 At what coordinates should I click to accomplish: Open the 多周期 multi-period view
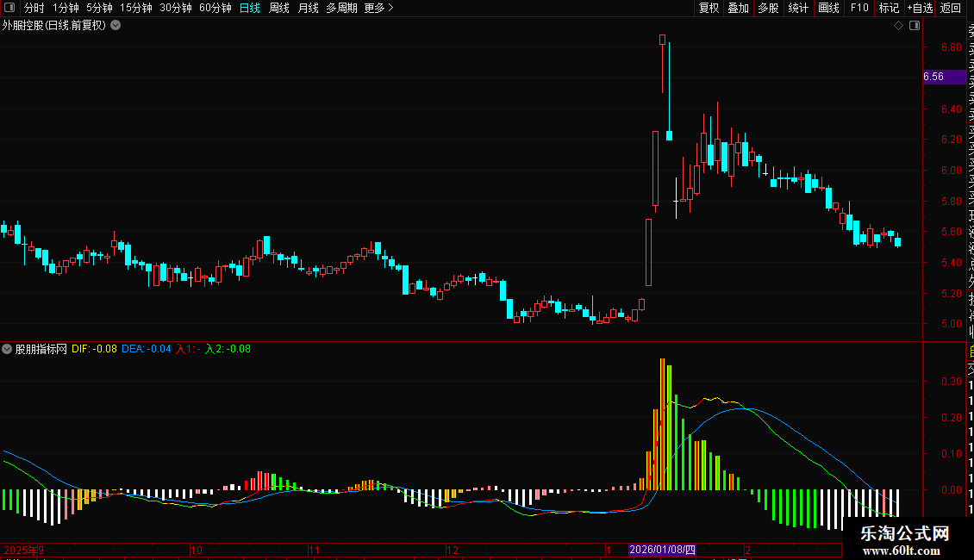341,8
